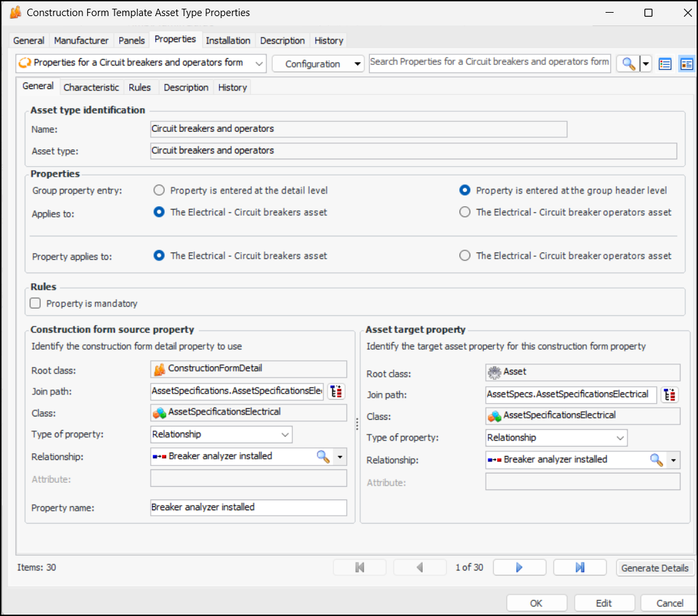The image size is (698, 616).
Task: Switch to the list view icon
Action: coord(665,64)
